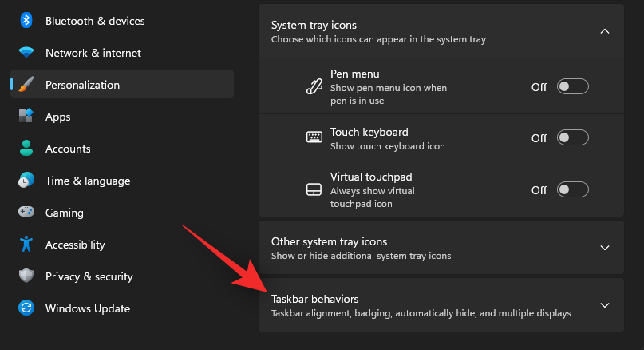Click the Virtual touchpad icon in list
The width and height of the screenshot is (644, 350).
tap(314, 189)
